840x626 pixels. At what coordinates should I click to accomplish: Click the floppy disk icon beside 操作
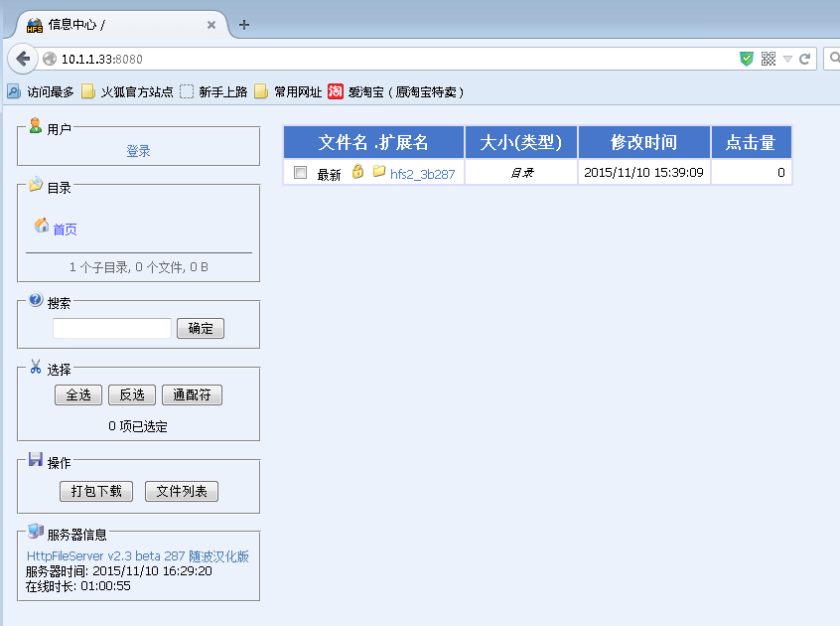(x=36, y=459)
